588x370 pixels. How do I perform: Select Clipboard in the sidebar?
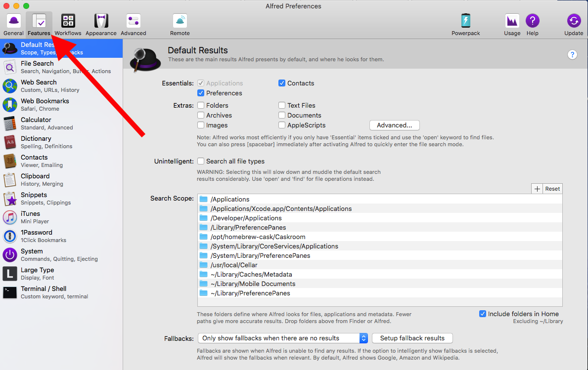pos(61,180)
